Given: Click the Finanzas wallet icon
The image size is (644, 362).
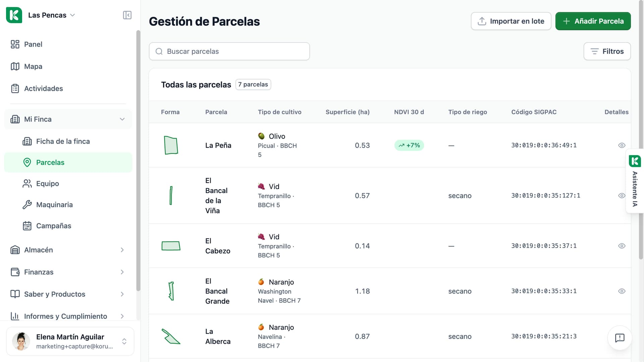Looking at the screenshot, I should pyautogui.click(x=15, y=272).
